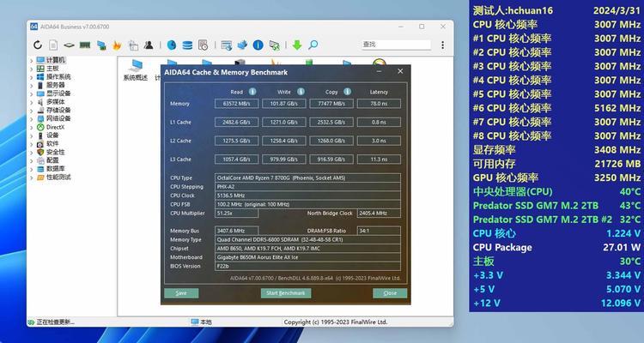Open the report page icon in toolbar
The height and width of the screenshot is (343, 644).
(53, 45)
